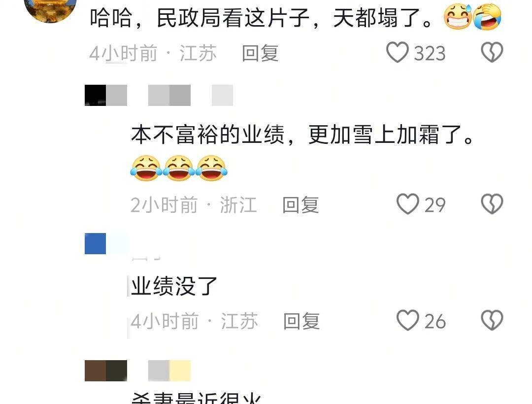Image resolution: width=532 pixels, height=404 pixels.
Task: Like the 雪上加霜 comment with 29 likes
Action: pyautogui.click(x=408, y=204)
